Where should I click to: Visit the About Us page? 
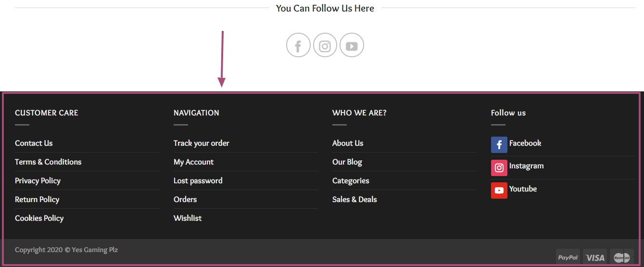(348, 143)
